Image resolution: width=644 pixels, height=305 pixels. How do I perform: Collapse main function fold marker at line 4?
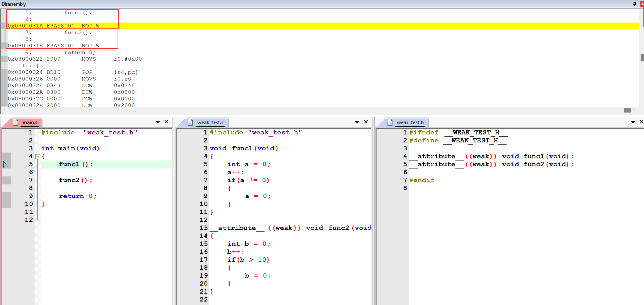(38, 156)
